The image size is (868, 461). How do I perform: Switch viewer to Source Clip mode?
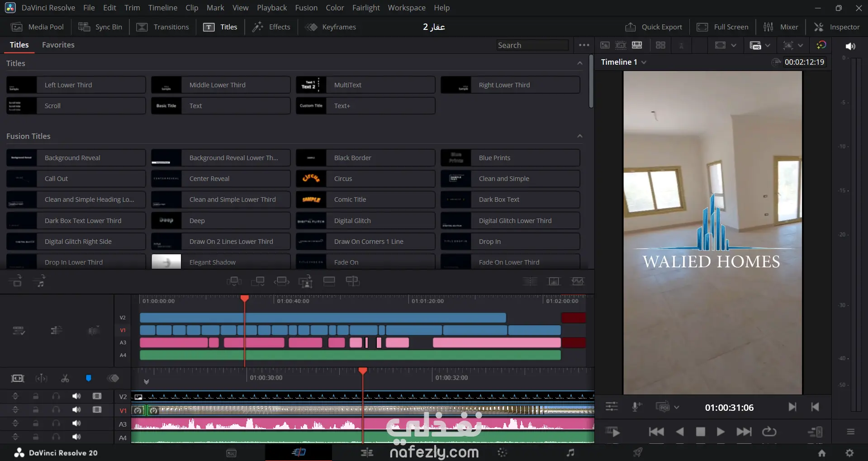pyautogui.click(x=605, y=45)
